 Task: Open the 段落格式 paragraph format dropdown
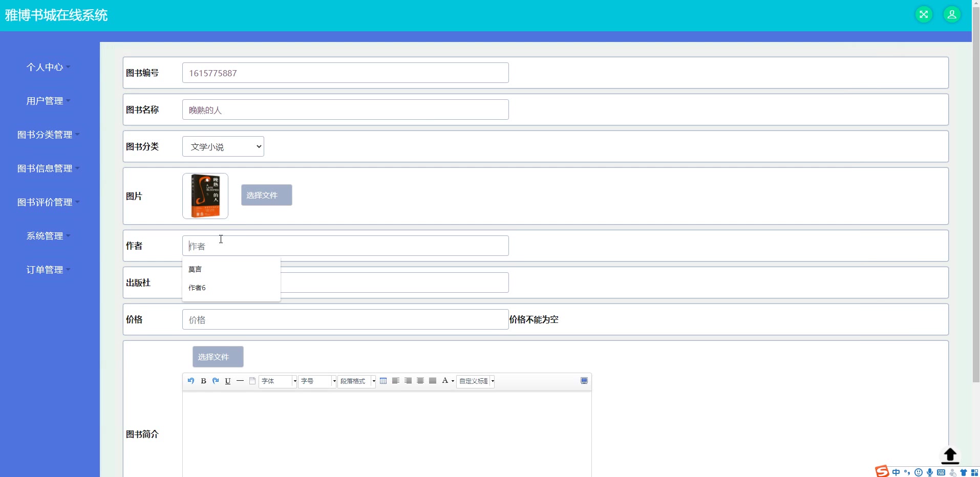tap(357, 381)
